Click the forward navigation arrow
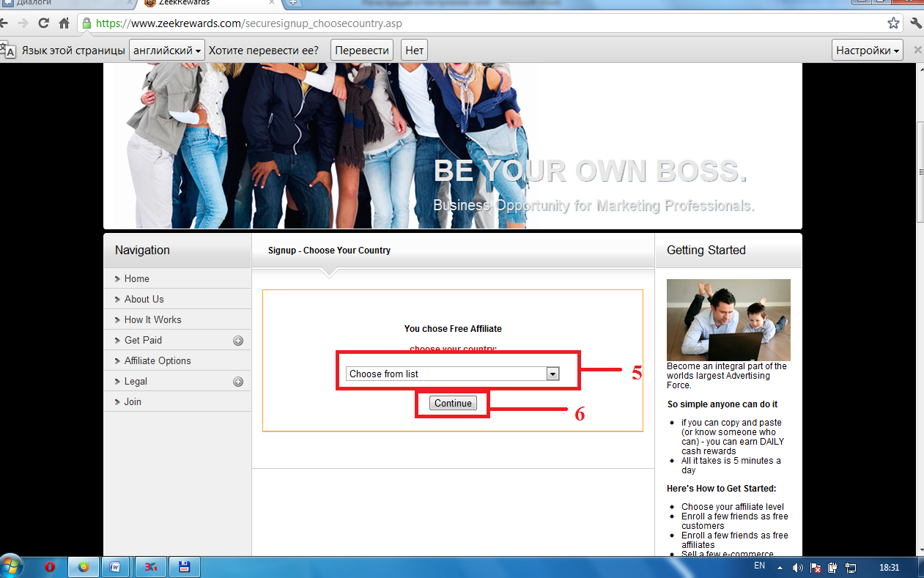 click(x=23, y=23)
